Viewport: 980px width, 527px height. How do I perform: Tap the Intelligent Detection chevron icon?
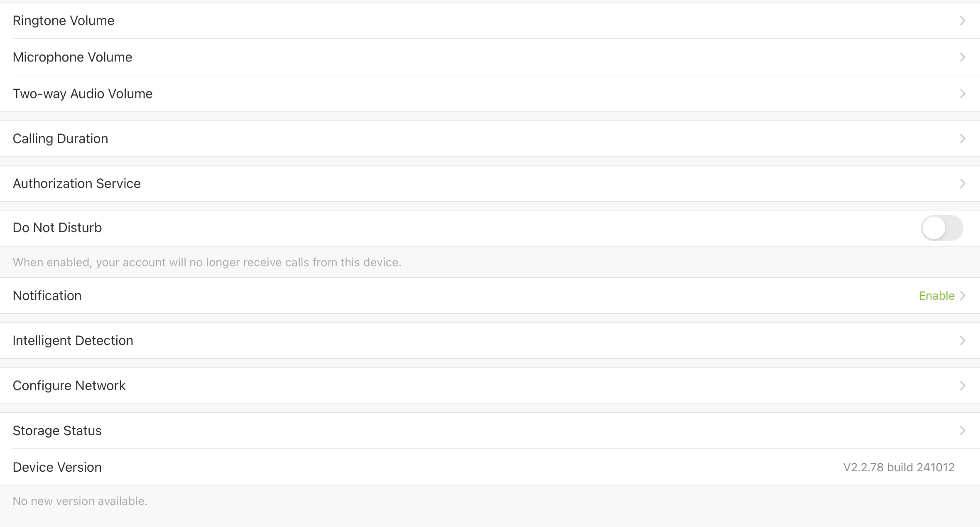point(962,341)
